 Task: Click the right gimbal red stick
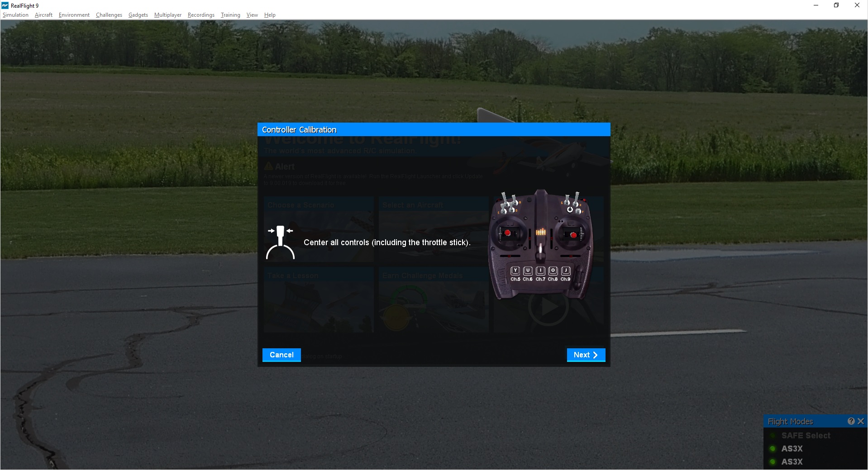click(x=573, y=235)
